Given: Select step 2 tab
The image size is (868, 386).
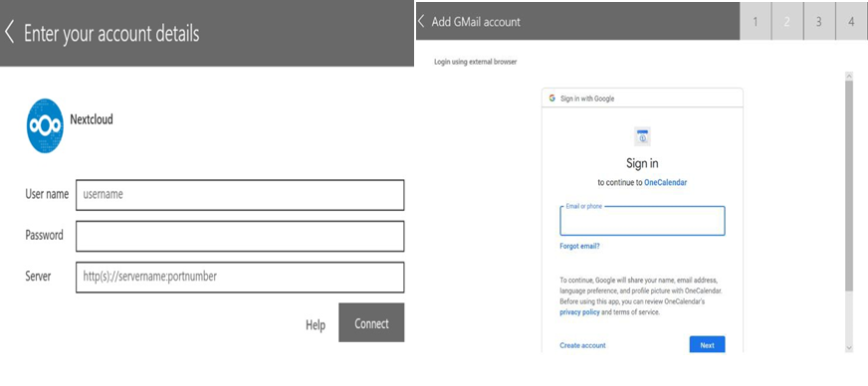Looking at the screenshot, I should click(x=787, y=22).
